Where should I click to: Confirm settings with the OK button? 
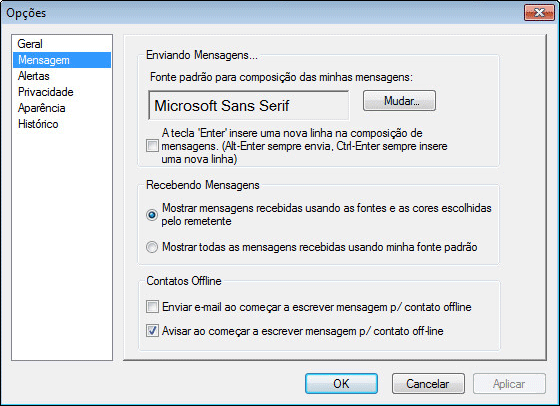341,384
